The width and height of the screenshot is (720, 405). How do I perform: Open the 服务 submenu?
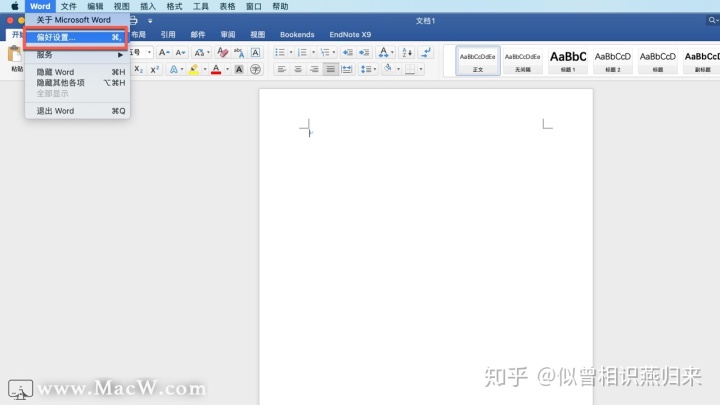click(x=77, y=55)
